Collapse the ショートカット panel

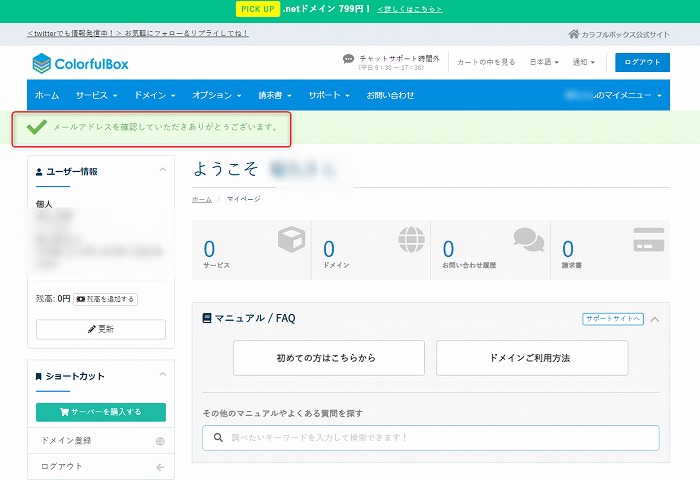(x=163, y=376)
